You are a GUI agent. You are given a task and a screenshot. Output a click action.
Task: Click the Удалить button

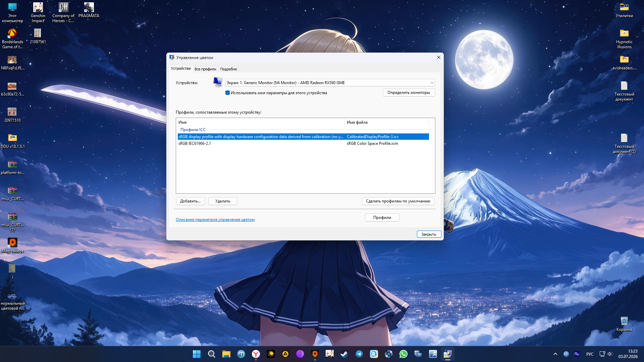pyautogui.click(x=223, y=201)
